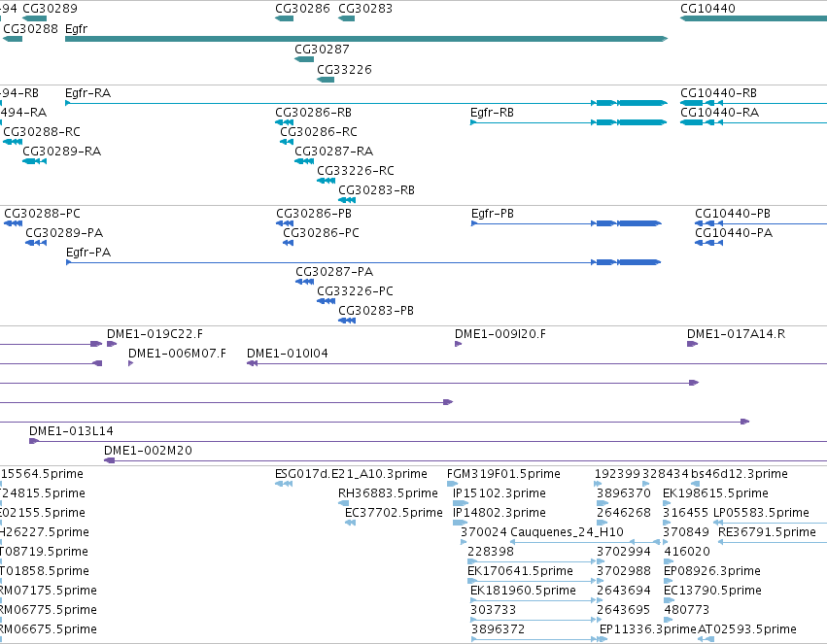The width and height of the screenshot is (827, 644).
Task: Select the CG30286 gene label
Action: pos(302,9)
